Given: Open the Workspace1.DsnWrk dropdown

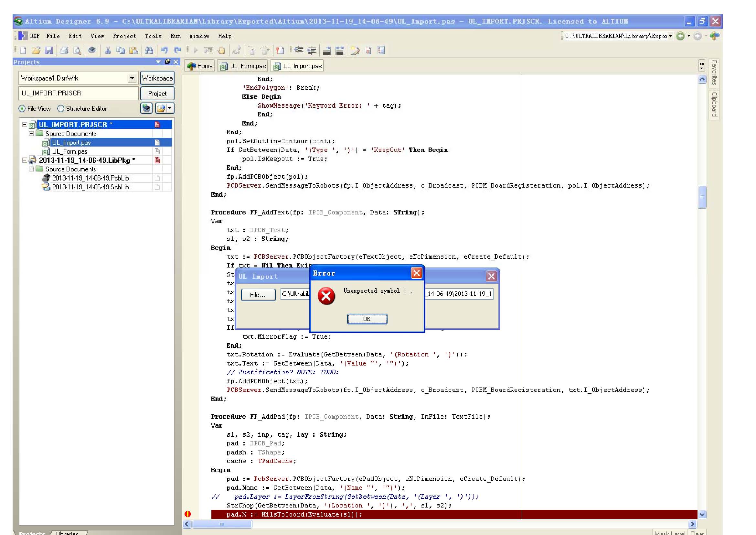Looking at the screenshot, I should click(x=132, y=78).
